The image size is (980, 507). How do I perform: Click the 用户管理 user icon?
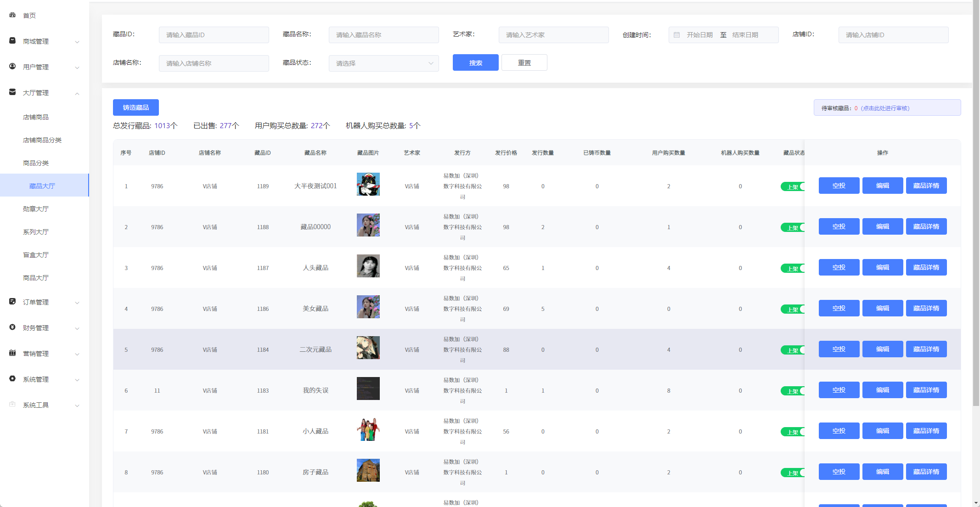pos(12,67)
